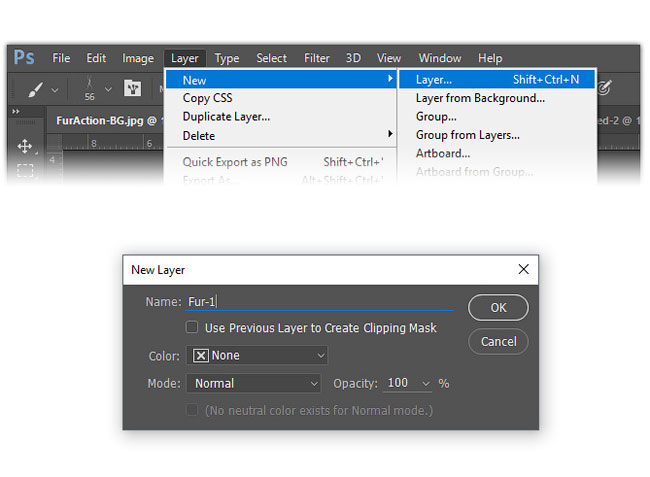
Task: Click the None color X swatch
Action: tap(201, 356)
